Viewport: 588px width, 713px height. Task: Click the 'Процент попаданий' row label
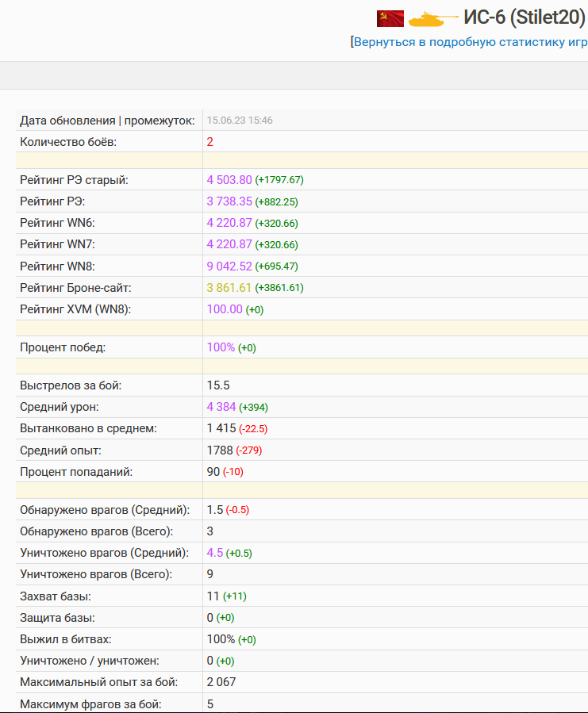[x=76, y=472]
